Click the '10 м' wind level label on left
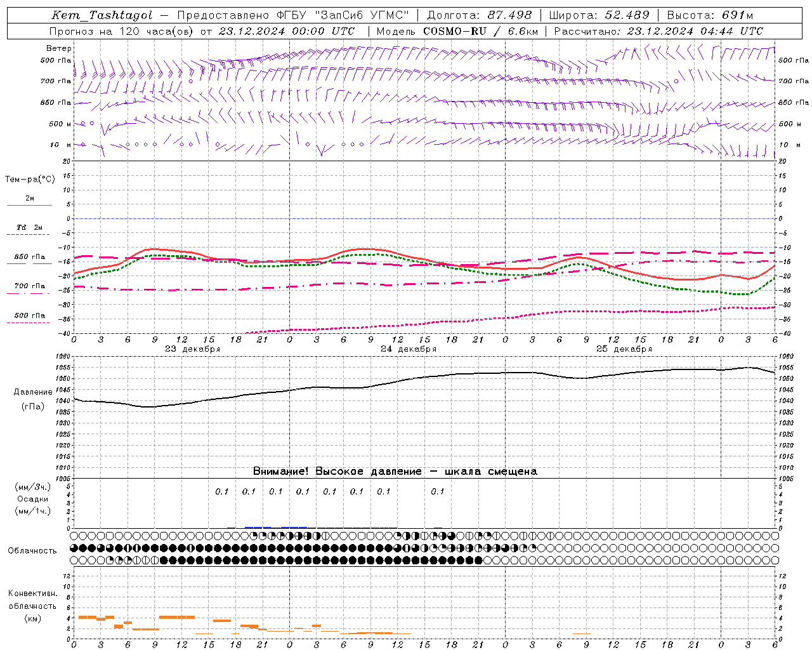Image resolution: width=812 pixels, height=650 pixels. click(x=62, y=145)
